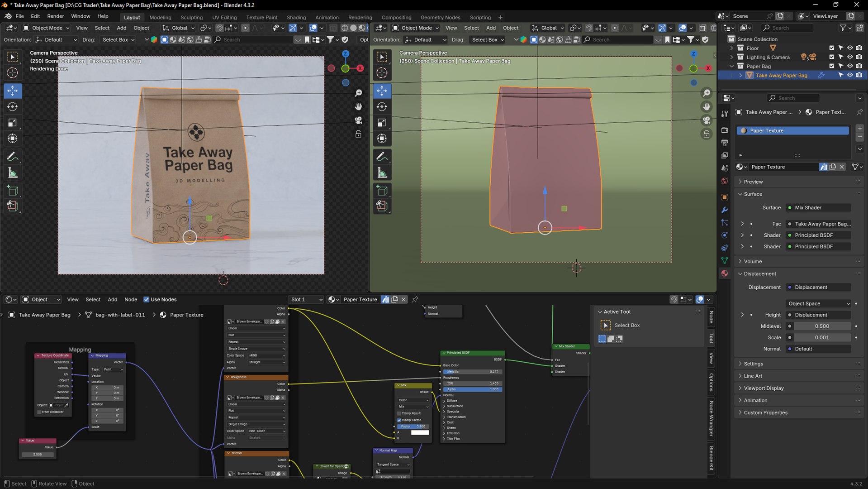Open the Output properties tab
Image resolution: width=868 pixels, height=489 pixels.
pos(725,143)
